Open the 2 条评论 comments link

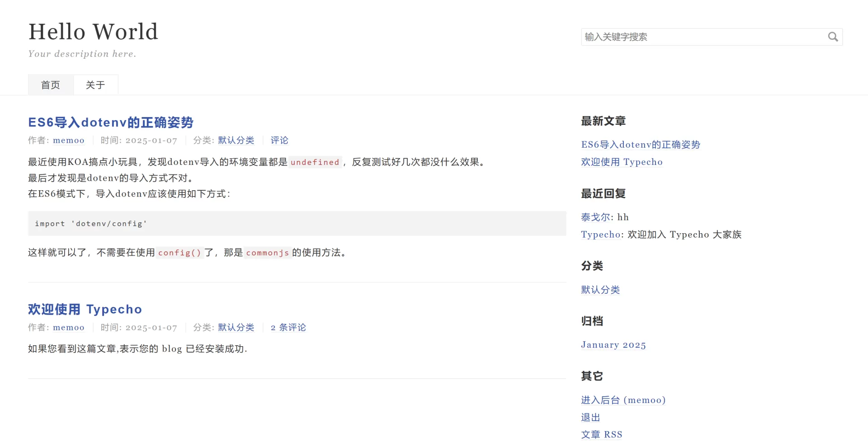click(288, 328)
